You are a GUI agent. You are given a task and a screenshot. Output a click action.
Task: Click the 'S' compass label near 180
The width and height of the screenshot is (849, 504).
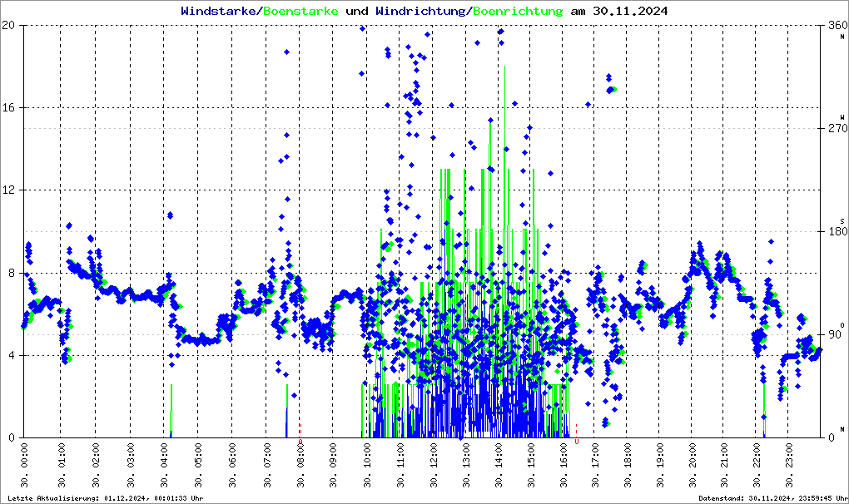842,221
